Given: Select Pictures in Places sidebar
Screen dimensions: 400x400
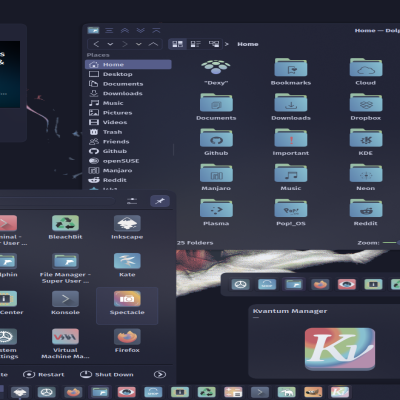Looking at the screenshot, I should tap(128, 113).
